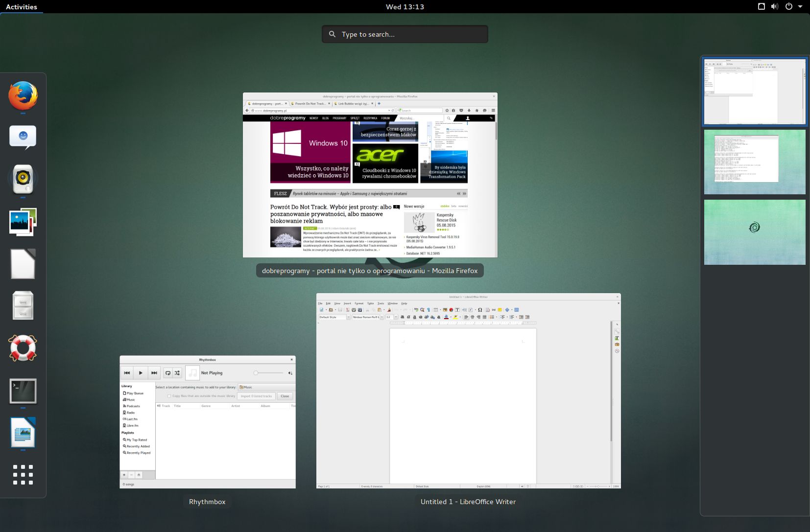
Task: Toggle the Show Applications grid button
Action: point(23,475)
